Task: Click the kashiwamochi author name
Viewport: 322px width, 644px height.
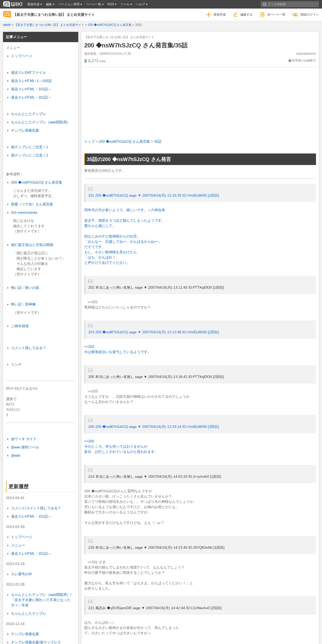Action: (306, 54)
